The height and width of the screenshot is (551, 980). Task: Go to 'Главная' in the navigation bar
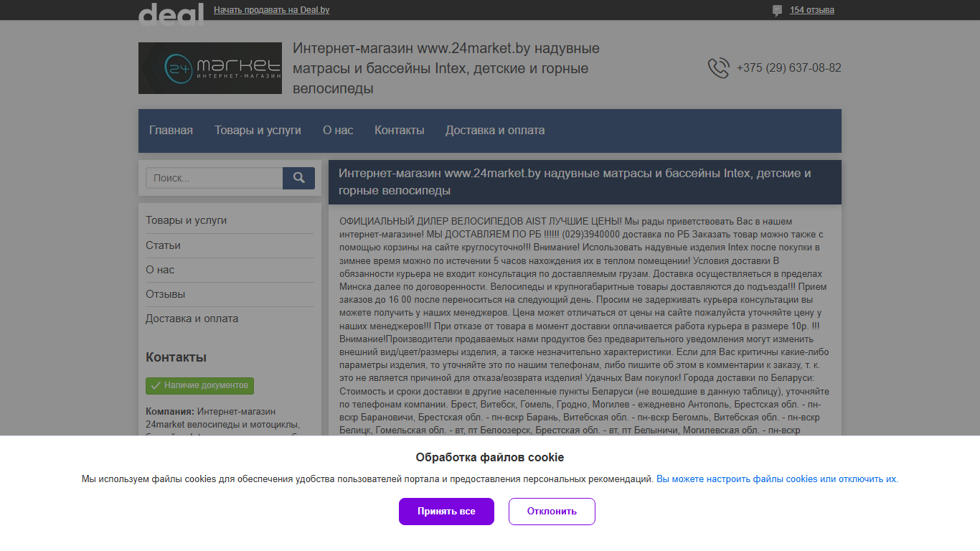click(x=171, y=131)
